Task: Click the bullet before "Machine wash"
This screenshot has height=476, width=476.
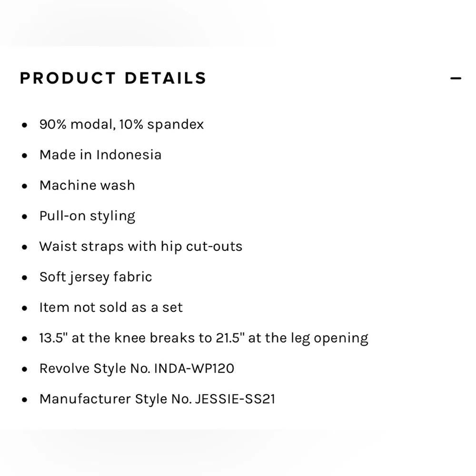Action: (x=25, y=186)
